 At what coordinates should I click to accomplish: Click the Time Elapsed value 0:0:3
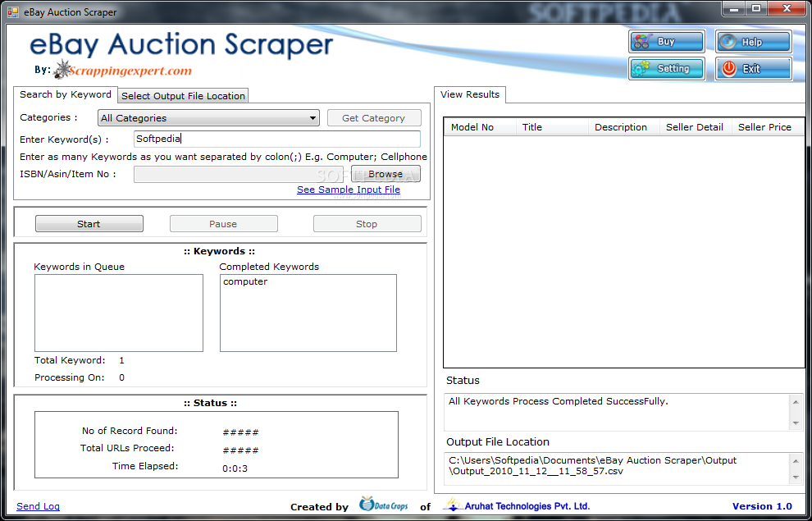(x=235, y=468)
